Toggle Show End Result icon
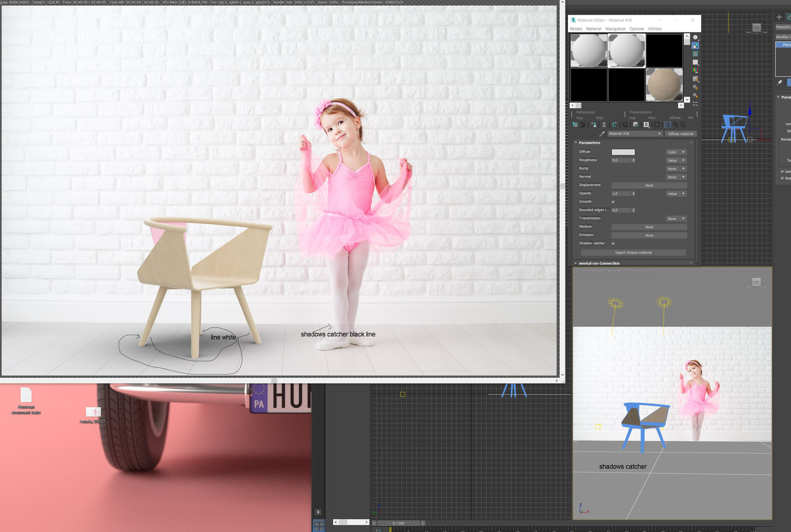The width and height of the screenshot is (791, 532). (x=668, y=125)
